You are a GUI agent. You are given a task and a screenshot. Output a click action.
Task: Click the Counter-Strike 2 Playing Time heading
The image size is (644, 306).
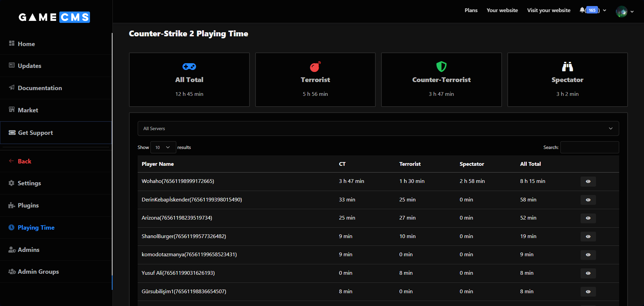click(x=188, y=34)
